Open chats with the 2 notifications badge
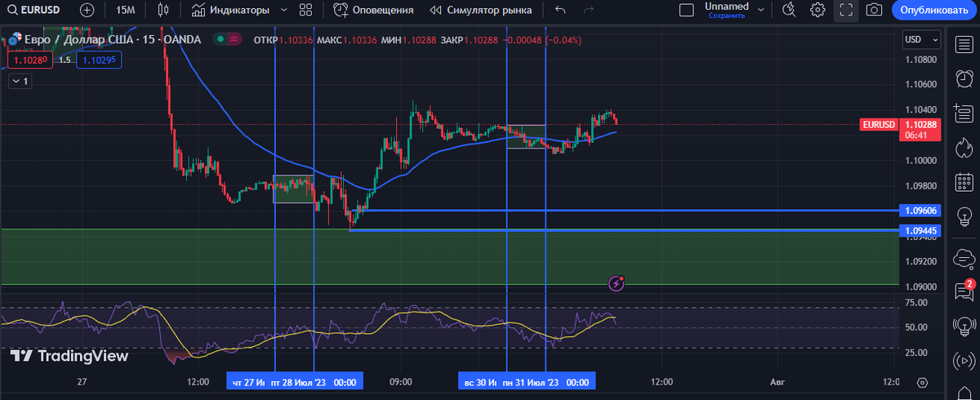This screenshot has height=400, width=980. coord(963,291)
